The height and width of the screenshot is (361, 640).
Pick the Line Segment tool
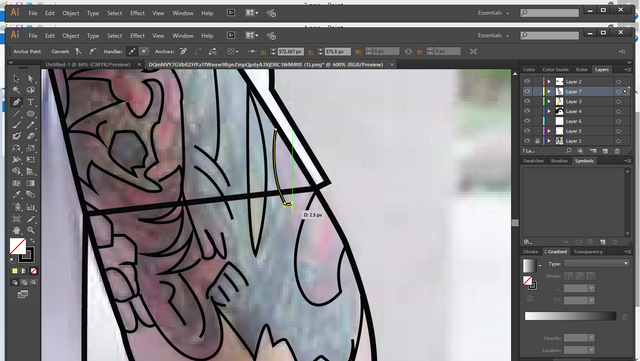(x=16, y=114)
